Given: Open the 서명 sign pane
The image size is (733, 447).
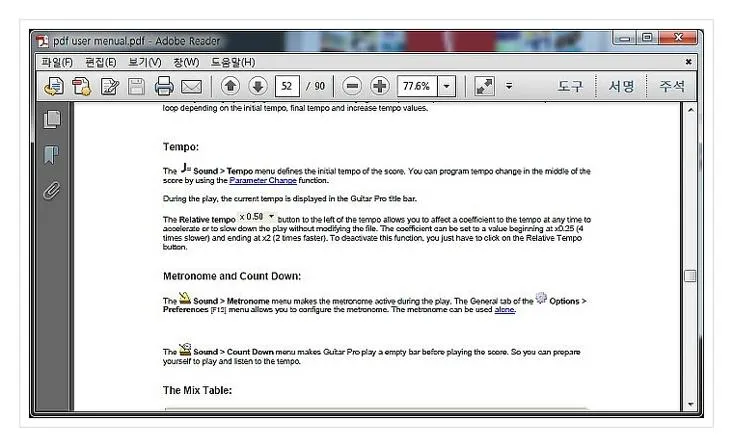Looking at the screenshot, I should tap(621, 86).
